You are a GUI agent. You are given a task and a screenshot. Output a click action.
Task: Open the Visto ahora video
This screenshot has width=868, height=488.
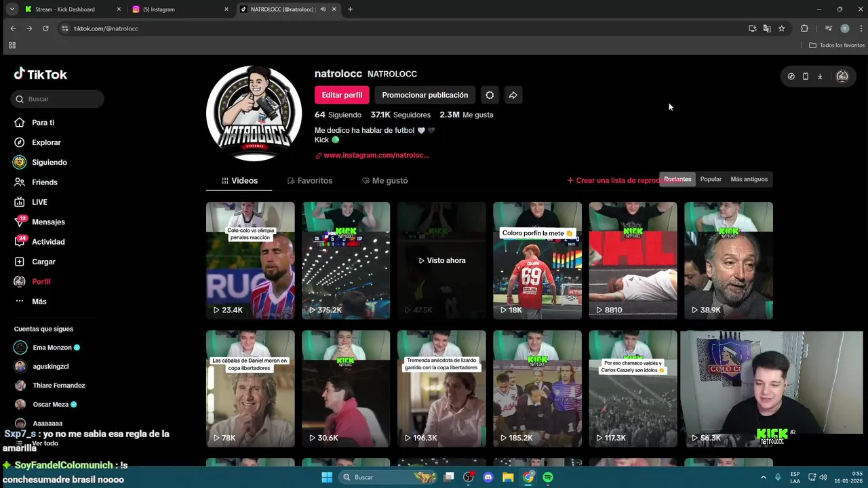(x=441, y=260)
